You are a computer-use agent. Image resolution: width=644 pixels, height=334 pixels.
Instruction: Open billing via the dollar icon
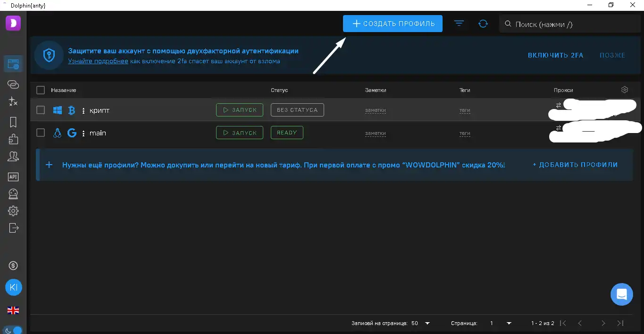point(13,266)
